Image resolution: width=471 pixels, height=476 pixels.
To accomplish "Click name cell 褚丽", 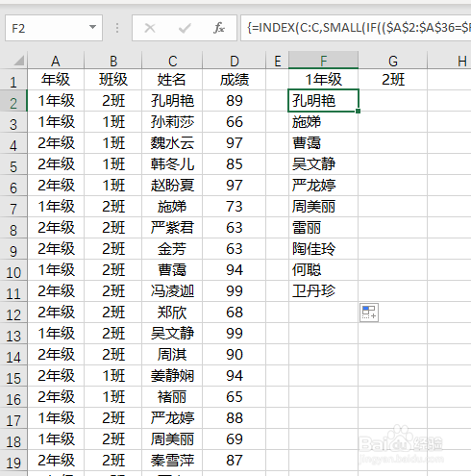I will tap(172, 397).
